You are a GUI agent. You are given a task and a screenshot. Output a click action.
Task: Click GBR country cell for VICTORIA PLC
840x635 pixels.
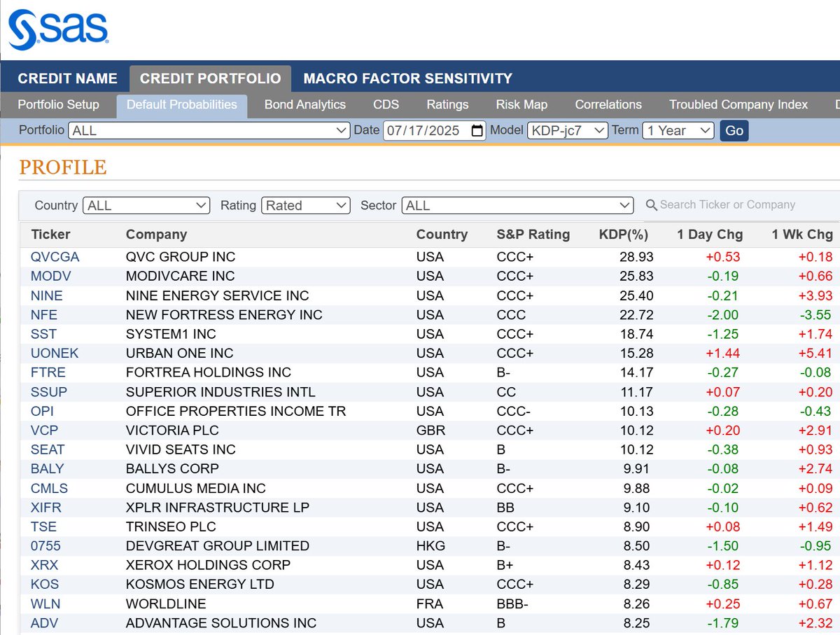(x=430, y=430)
